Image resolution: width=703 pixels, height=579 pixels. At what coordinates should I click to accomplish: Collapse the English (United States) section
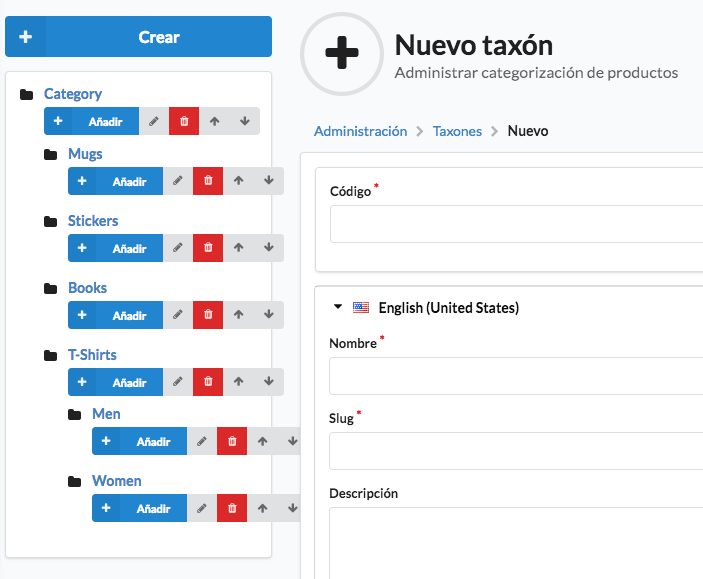(338, 307)
